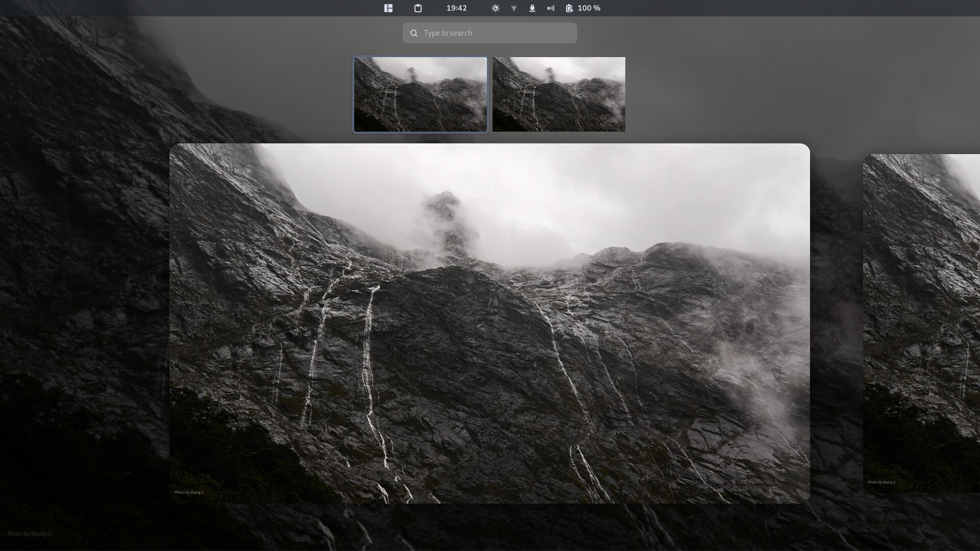
Task: Focus the Type to search field
Action: point(495,33)
